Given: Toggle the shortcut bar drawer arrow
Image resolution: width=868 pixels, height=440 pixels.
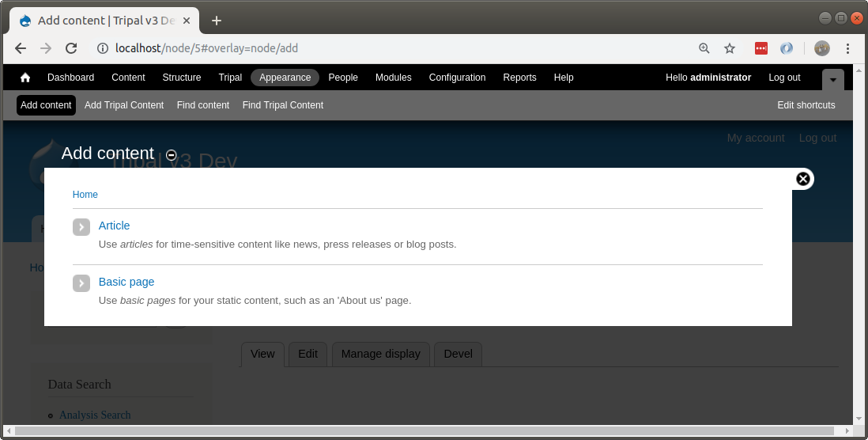Looking at the screenshot, I should 832,79.
